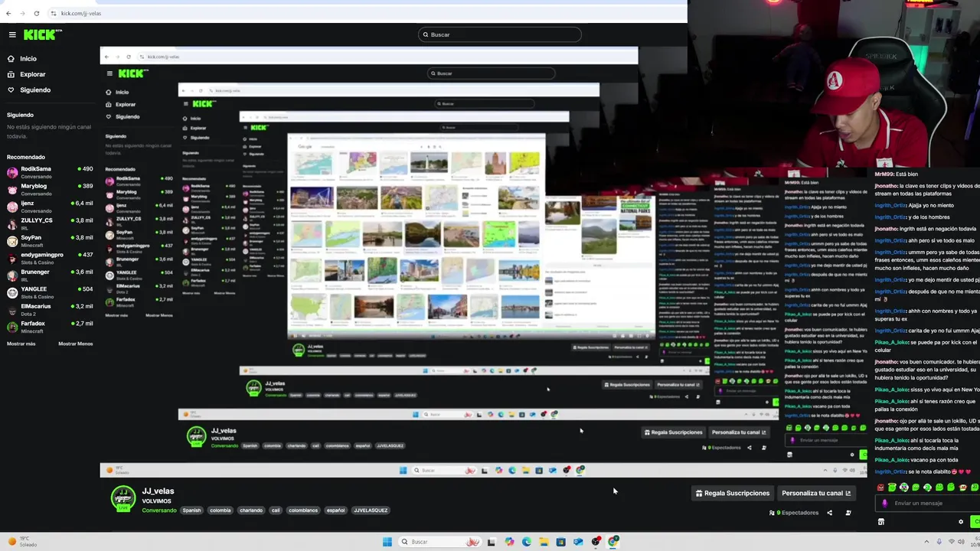Open the green Conversando category link at bottom
This screenshot has height=551, width=980.
point(158,510)
